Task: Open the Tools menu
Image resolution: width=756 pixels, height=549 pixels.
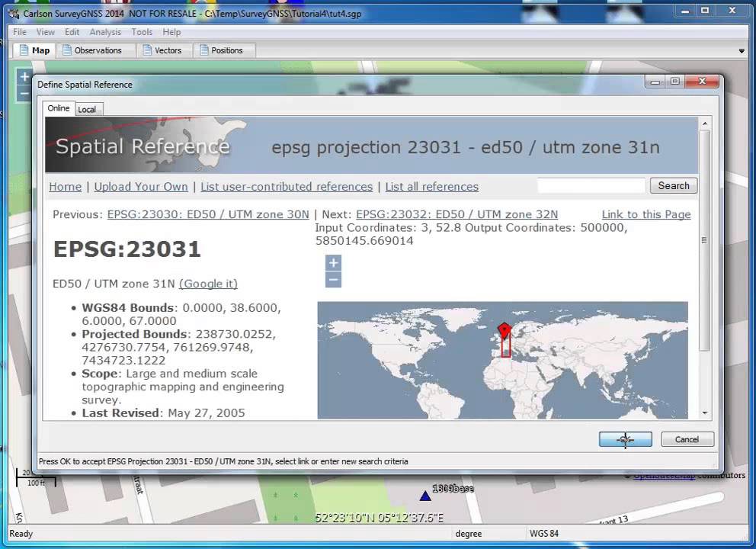Action: [x=142, y=32]
